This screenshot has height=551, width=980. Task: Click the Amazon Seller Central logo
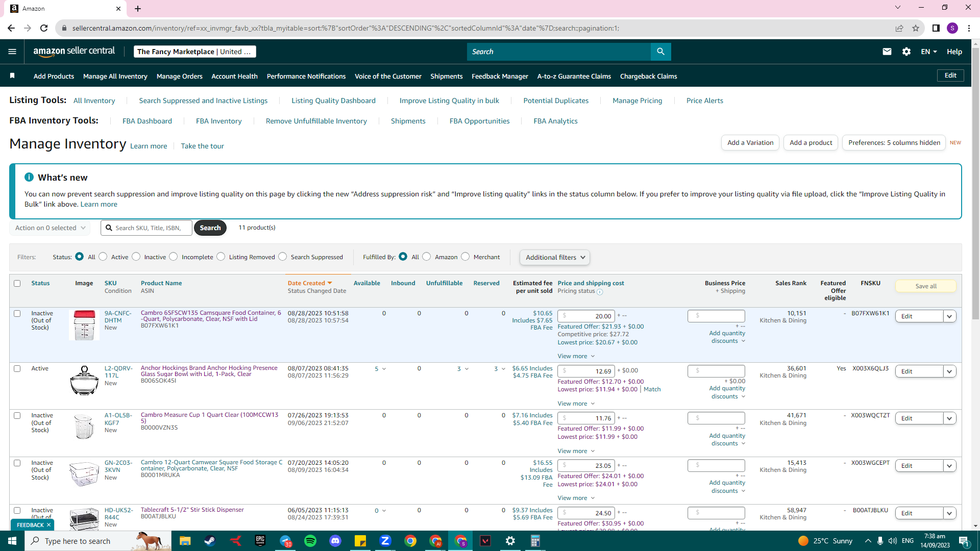[74, 51]
